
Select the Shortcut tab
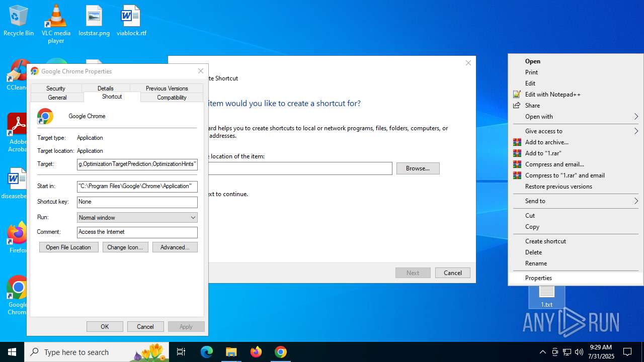pyautogui.click(x=112, y=97)
